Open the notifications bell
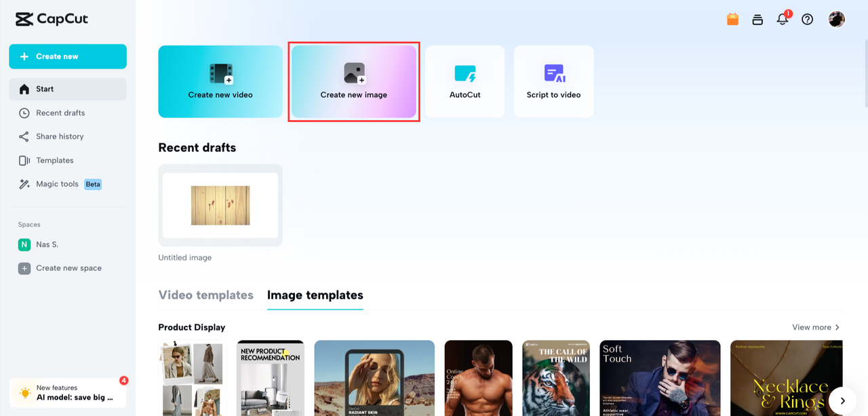The height and width of the screenshot is (416, 868). point(782,19)
